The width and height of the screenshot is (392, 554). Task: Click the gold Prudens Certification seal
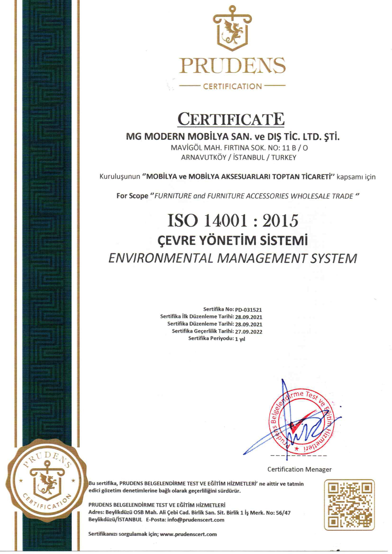(x=47, y=481)
